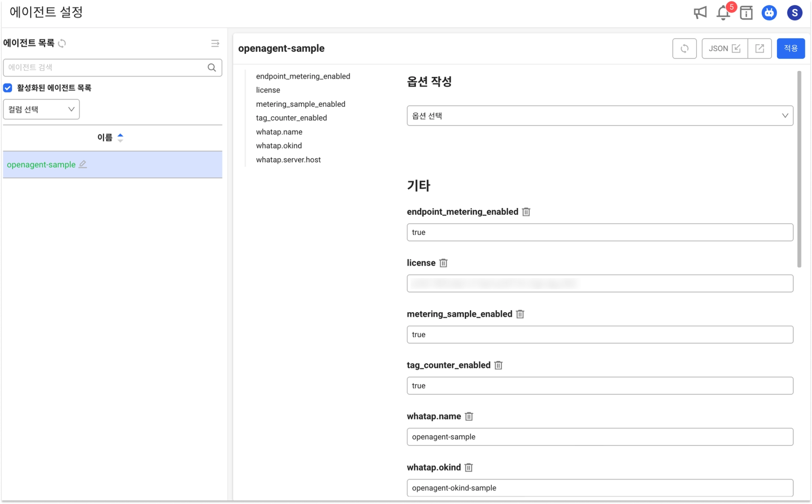Delete the metering_sample_enabled option
The width and height of the screenshot is (812, 504).
(x=520, y=314)
